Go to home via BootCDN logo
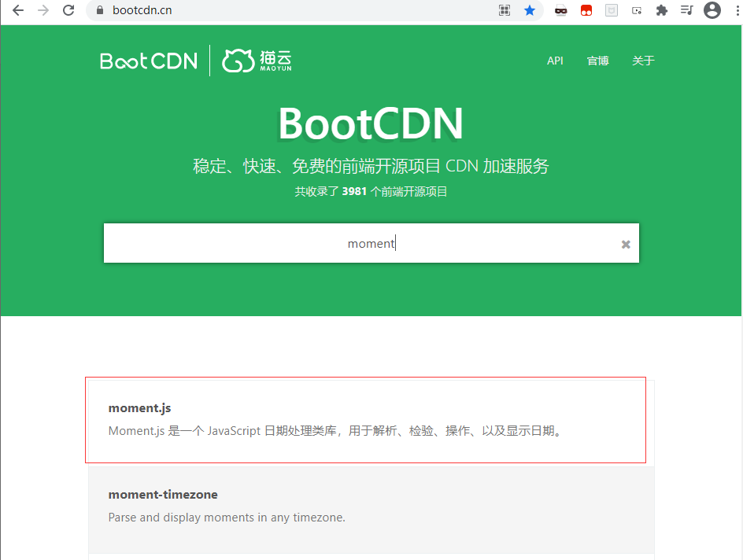Image resolution: width=743 pixels, height=560 pixels. coord(149,61)
